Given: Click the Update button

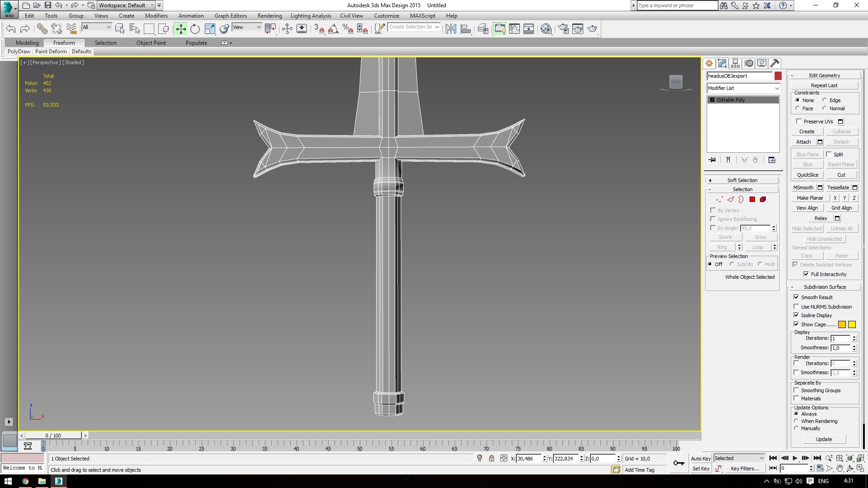Looking at the screenshot, I should [x=824, y=439].
